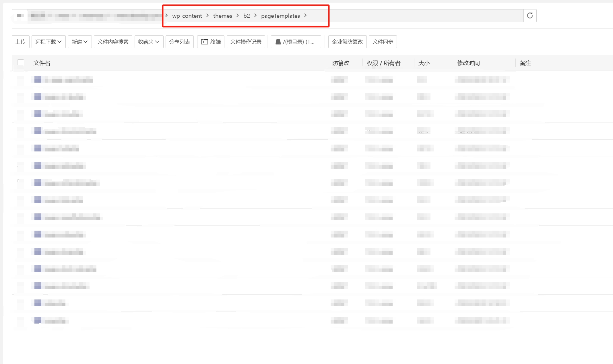Viewport: 613px width, 364px height.
Task: Expand the 收藏夹 favorites dropdown
Action: click(x=149, y=42)
